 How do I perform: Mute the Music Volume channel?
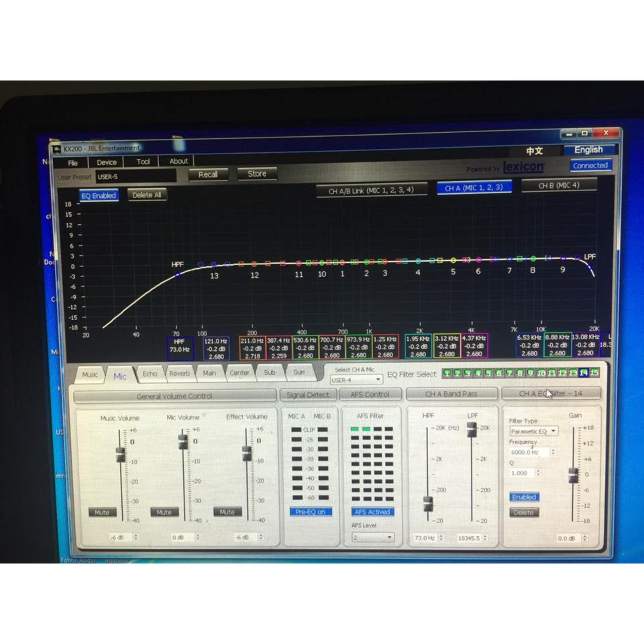coord(102,512)
